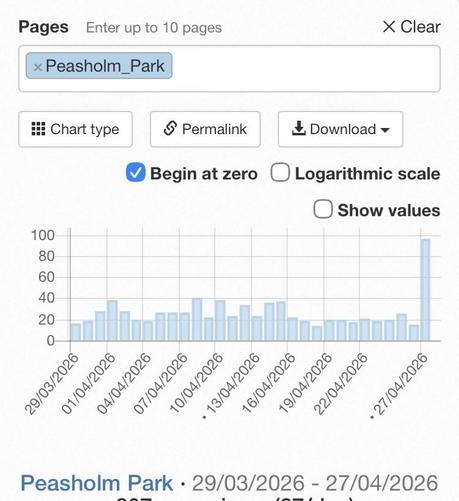Copy the Permalink
459x501 pixels.
click(205, 129)
